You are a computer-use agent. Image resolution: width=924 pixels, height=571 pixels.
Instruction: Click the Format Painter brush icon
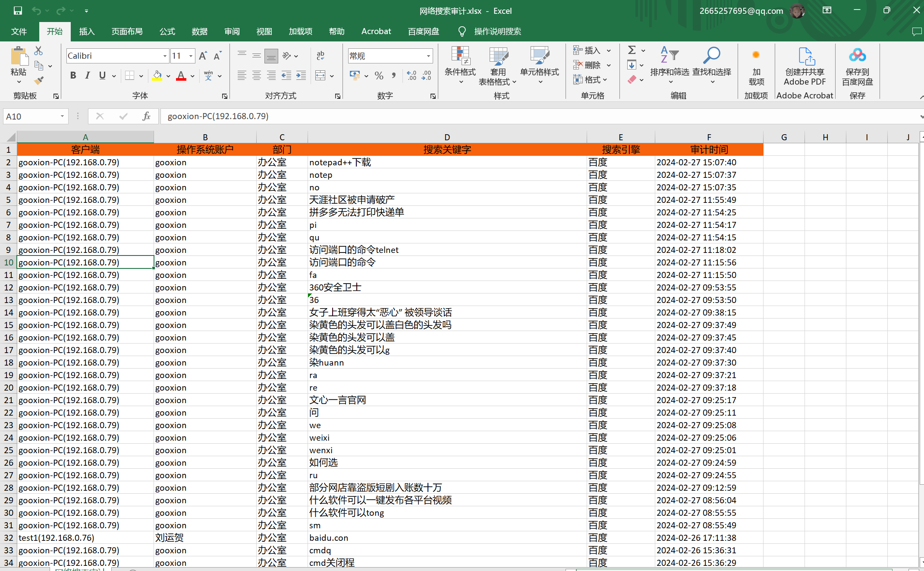(x=39, y=80)
